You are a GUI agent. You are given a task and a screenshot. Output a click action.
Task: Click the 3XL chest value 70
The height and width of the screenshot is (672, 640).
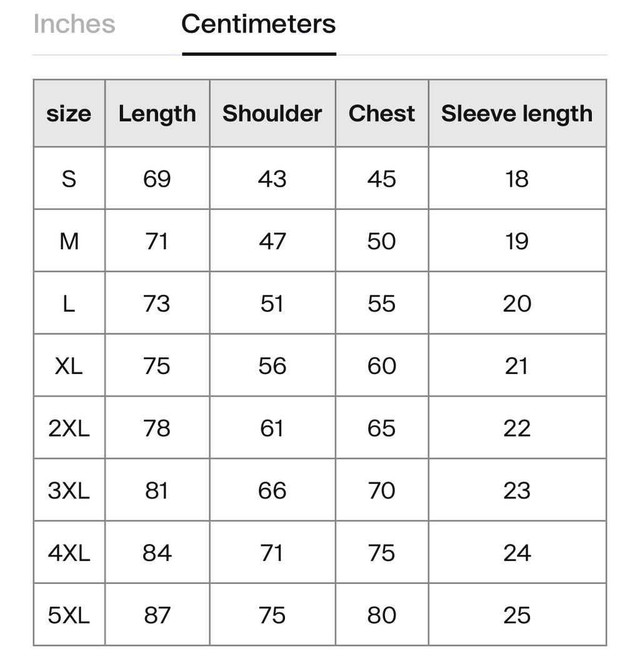point(381,491)
